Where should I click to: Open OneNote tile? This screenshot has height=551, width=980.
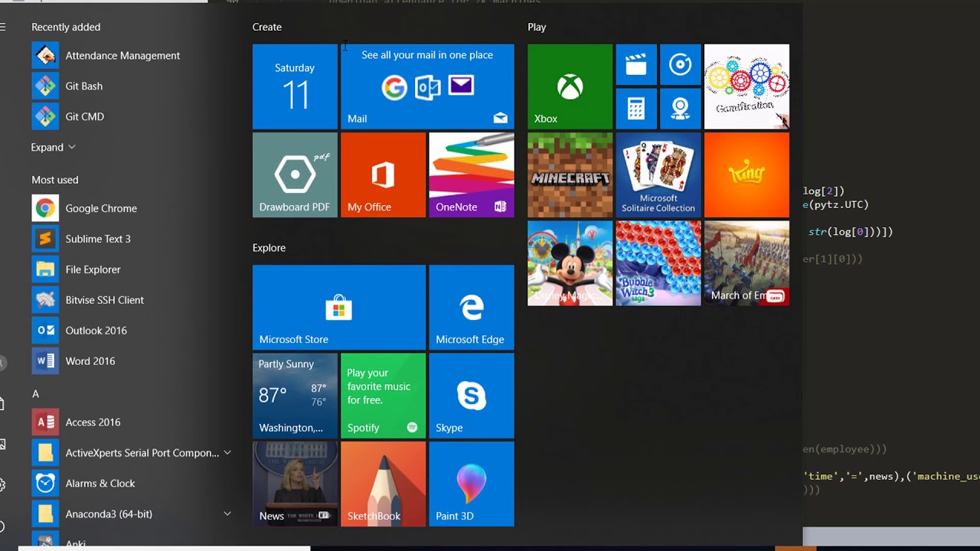pyautogui.click(x=472, y=175)
